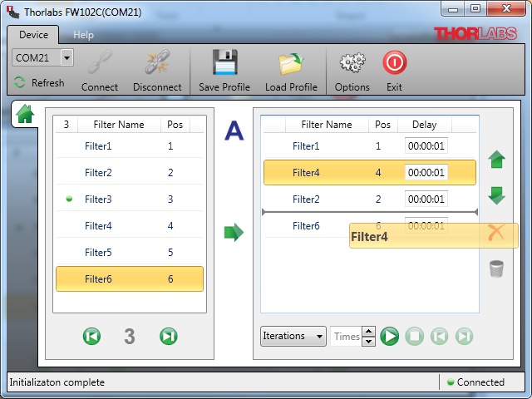
Task: Minimize the Thorlabs FW102C window
Action: tap(453, 9)
